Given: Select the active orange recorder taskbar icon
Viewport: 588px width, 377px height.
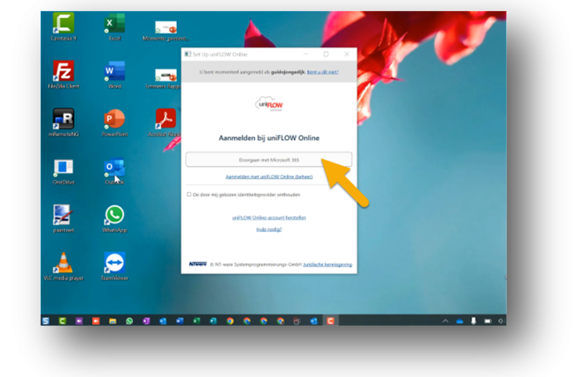Looking at the screenshot, I should pyautogui.click(x=330, y=321).
